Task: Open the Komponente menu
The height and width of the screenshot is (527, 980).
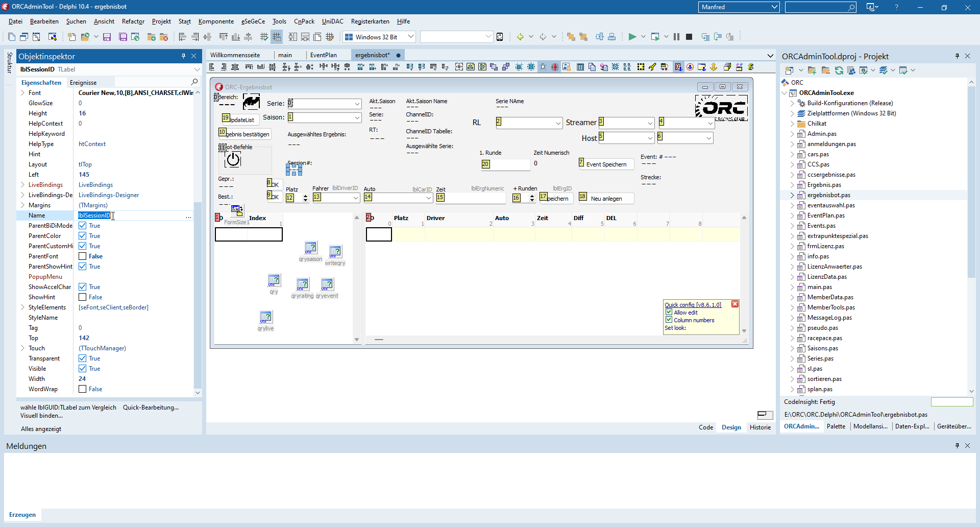Action: click(216, 21)
